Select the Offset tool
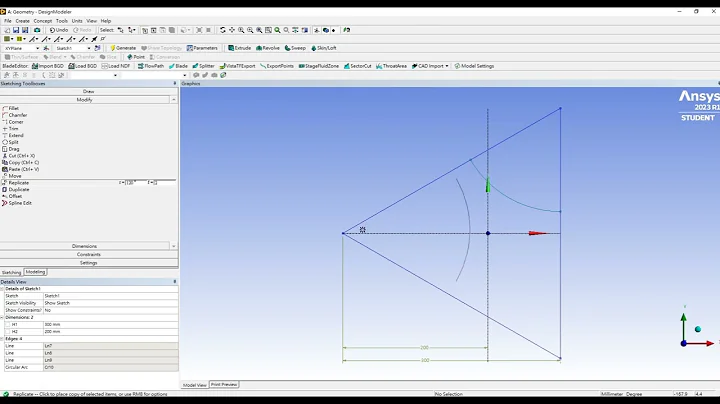Viewport: 720px width, 404px height. tap(12, 196)
